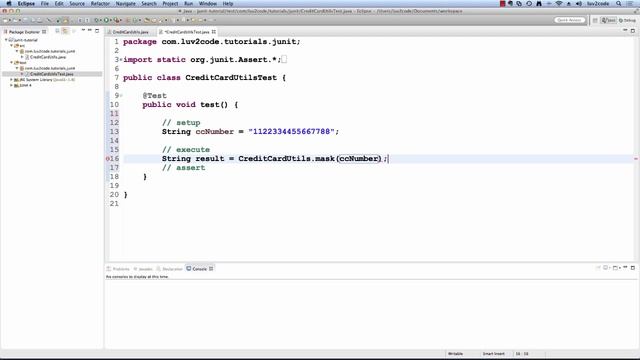Open the File menu
Image resolution: width=640 pixels, height=360 pixels.
coord(44,4)
